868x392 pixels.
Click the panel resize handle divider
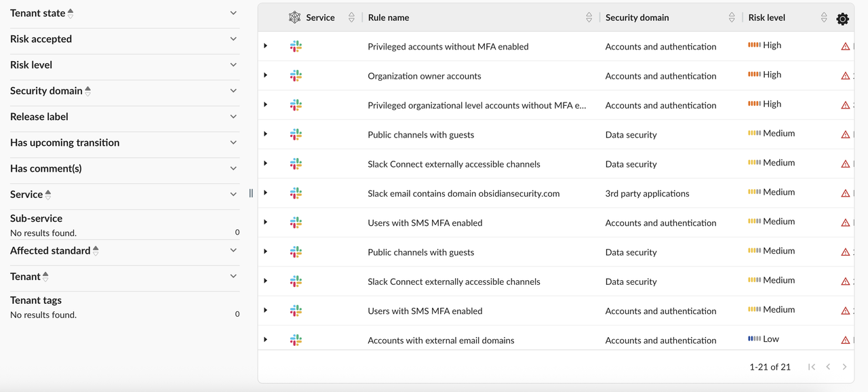(x=251, y=193)
